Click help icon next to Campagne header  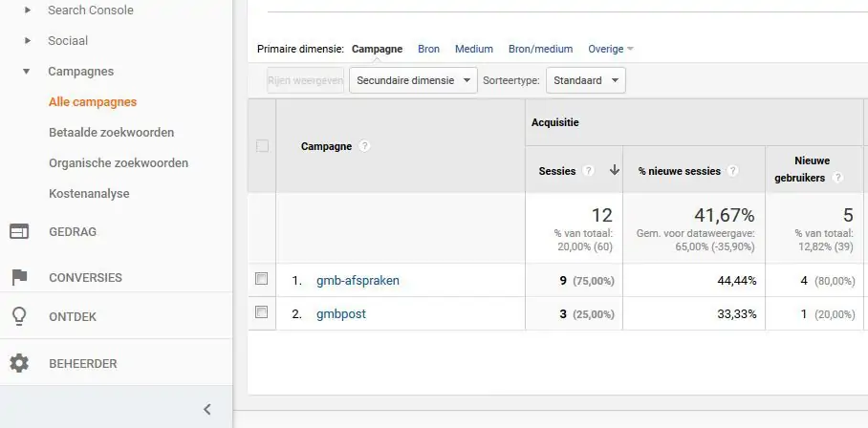click(365, 146)
